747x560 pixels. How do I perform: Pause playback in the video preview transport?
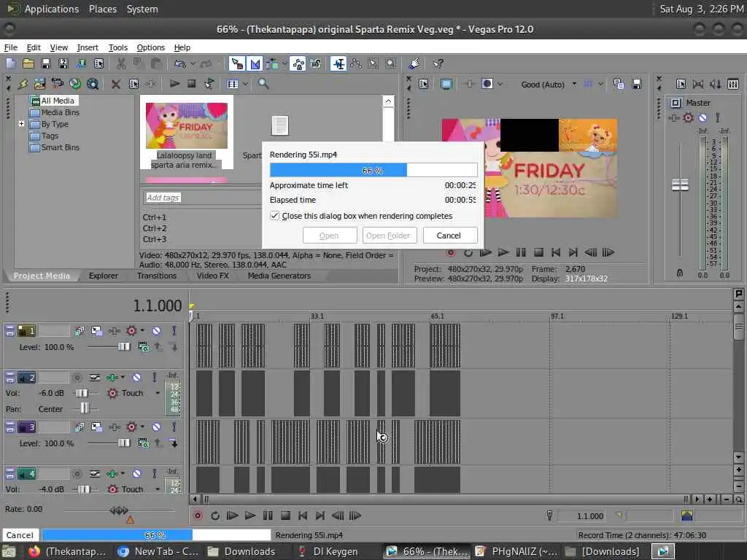point(521,252)
